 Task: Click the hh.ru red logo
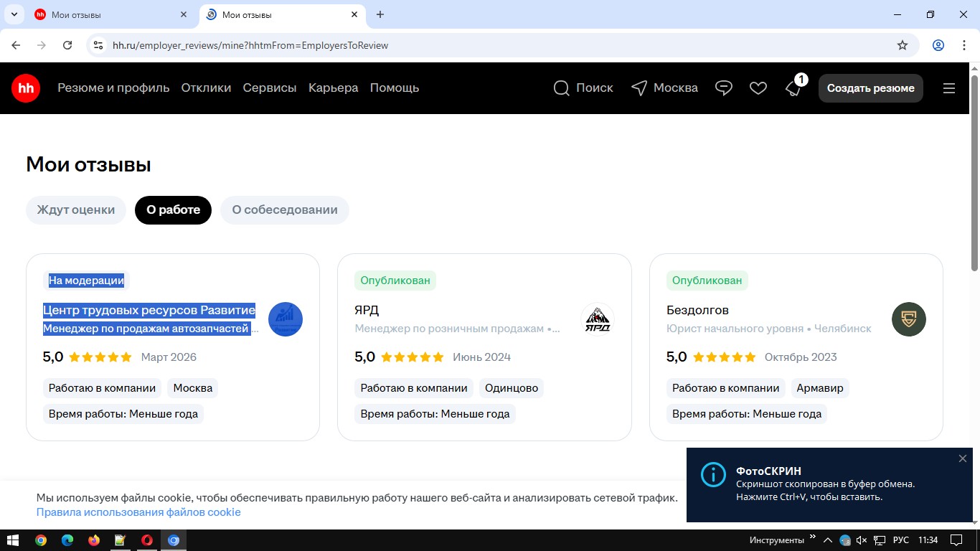26,88
